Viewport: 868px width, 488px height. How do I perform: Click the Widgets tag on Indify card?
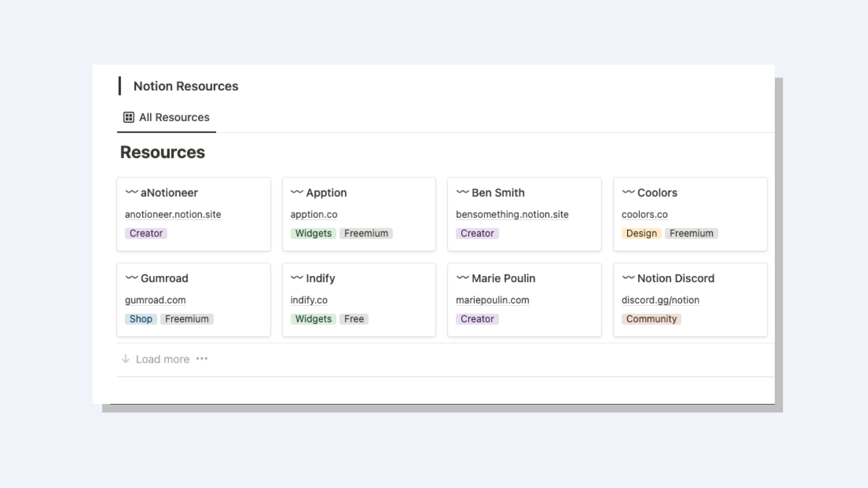(313, 319)
